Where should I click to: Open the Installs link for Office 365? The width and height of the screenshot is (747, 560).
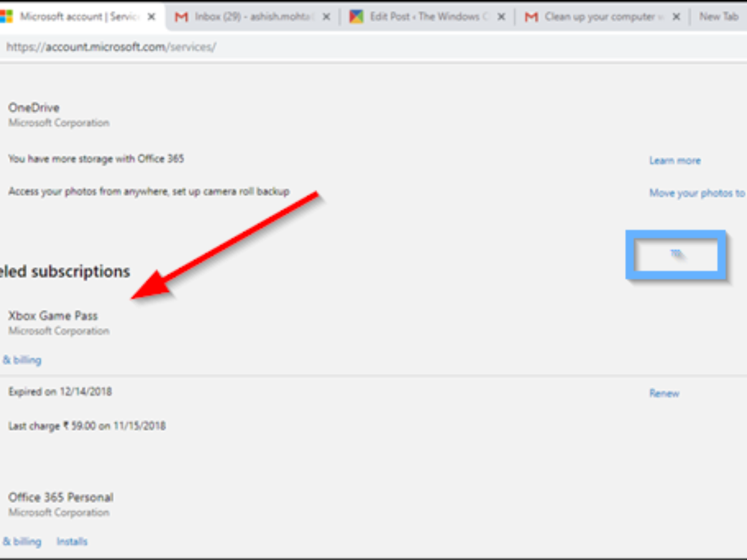(72, 541)
